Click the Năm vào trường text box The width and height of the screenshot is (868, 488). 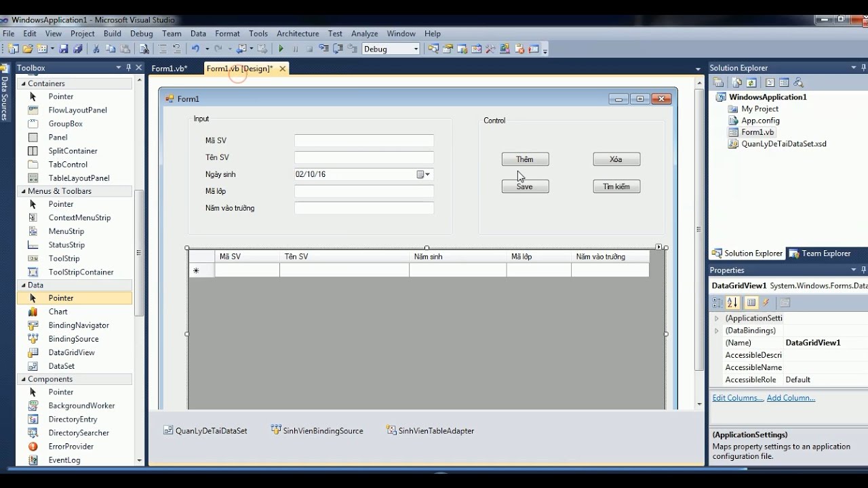click(364, 208)
